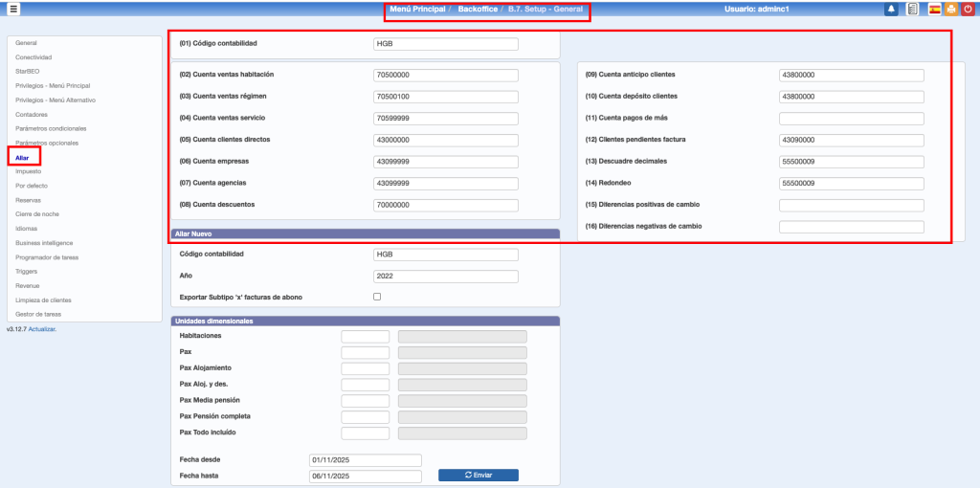Open Business Intelligence sidebar section

click(x=45, y=243)
